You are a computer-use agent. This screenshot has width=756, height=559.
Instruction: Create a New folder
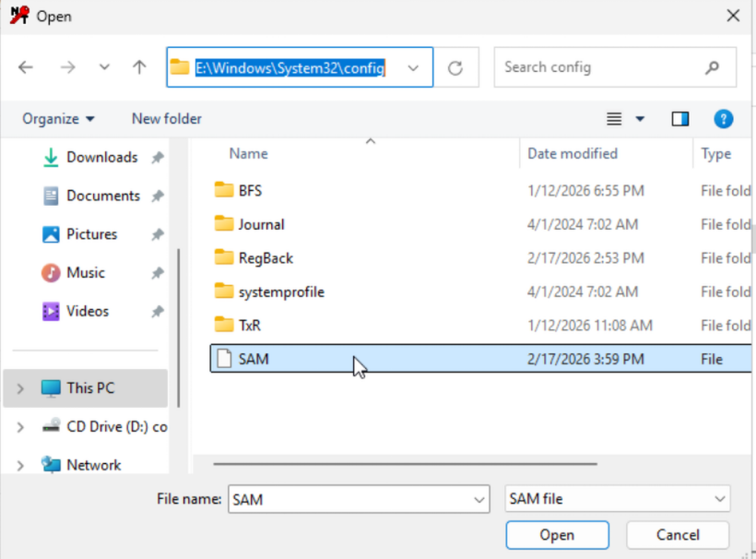tap(166, 118)
